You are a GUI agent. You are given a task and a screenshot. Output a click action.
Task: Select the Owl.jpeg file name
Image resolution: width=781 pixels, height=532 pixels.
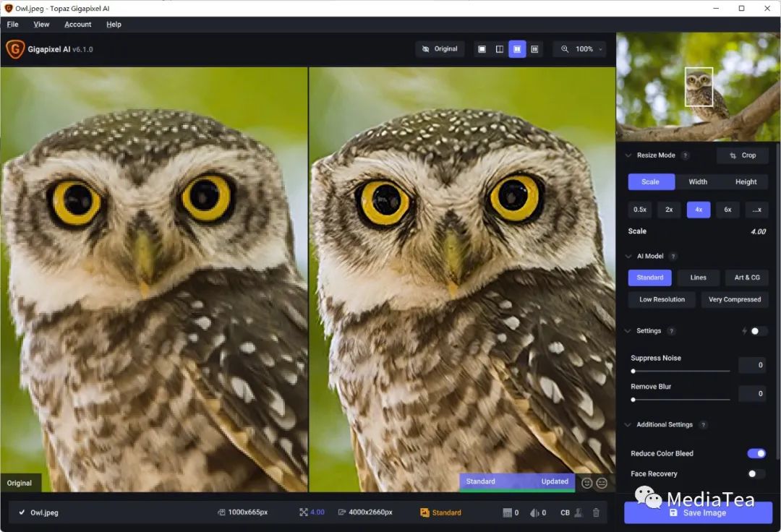(44, 512)
